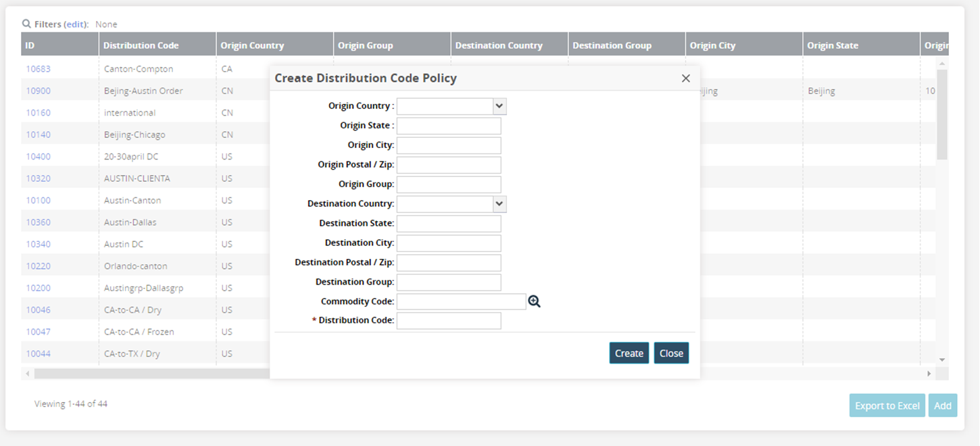This screenshot has height=446, width=980.
Task: Click the Add button
Action: (x=942, y=405)
